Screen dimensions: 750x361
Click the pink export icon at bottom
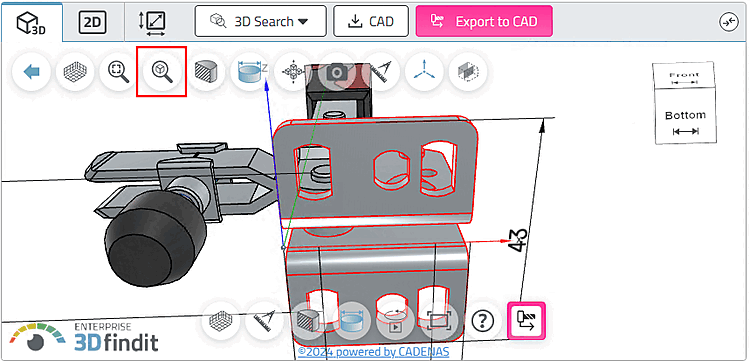click(526, 321)
